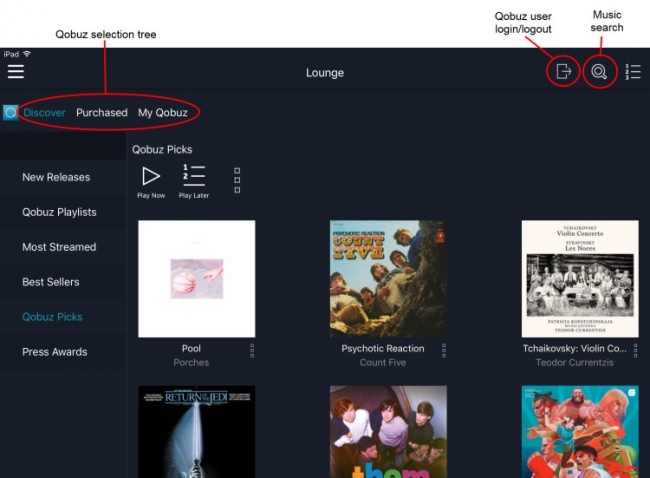Click the Lounge room title

325,73
